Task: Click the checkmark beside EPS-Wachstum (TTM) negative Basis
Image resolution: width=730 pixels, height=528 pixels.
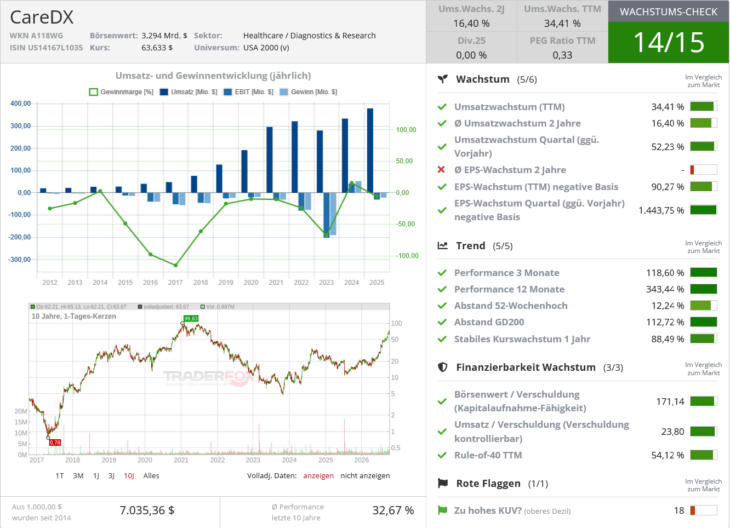Action: point(442,187)
